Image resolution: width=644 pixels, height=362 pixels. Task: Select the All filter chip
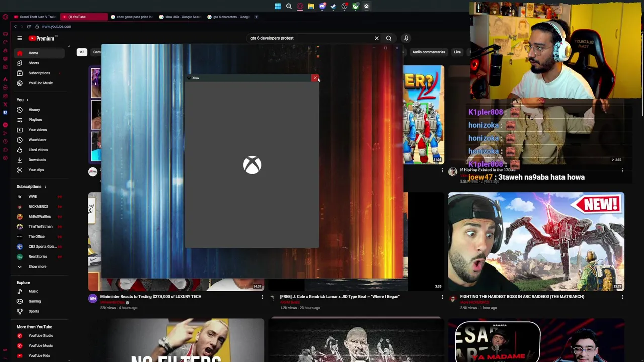[x=82, y=52]
